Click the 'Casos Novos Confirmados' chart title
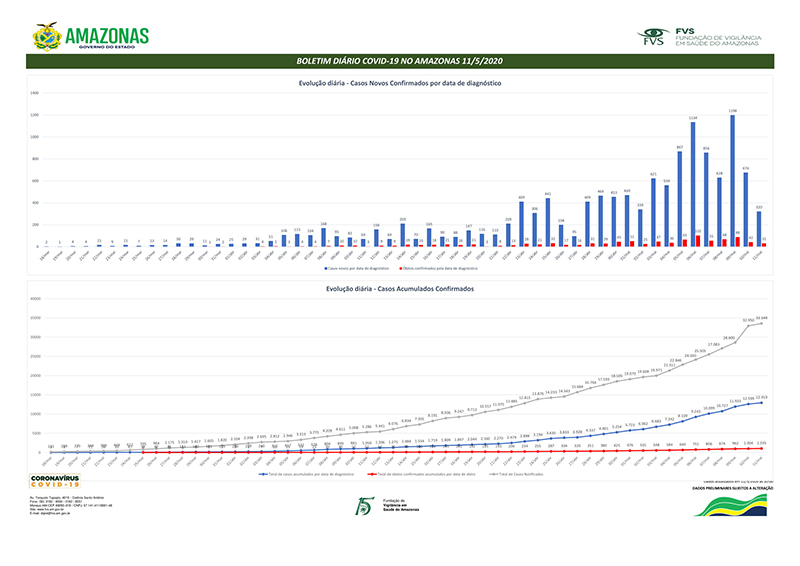The height and width of the screenshot is (566, 800). coord(399,83)
